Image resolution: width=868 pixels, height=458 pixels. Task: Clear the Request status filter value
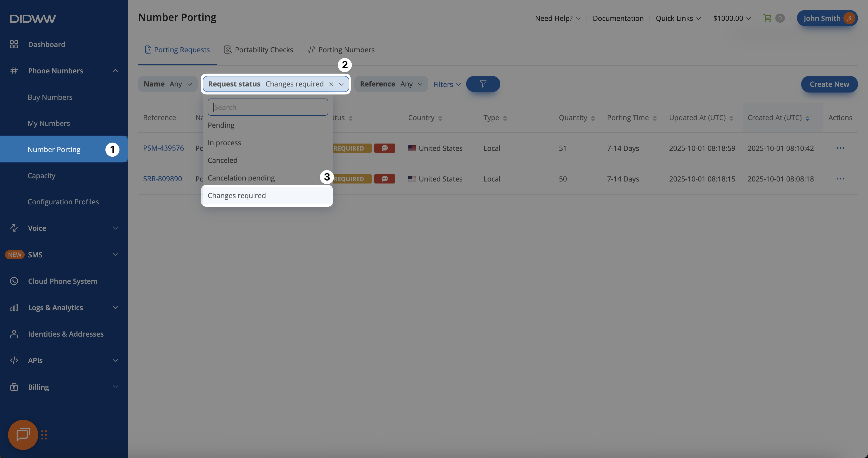(331, 84)
